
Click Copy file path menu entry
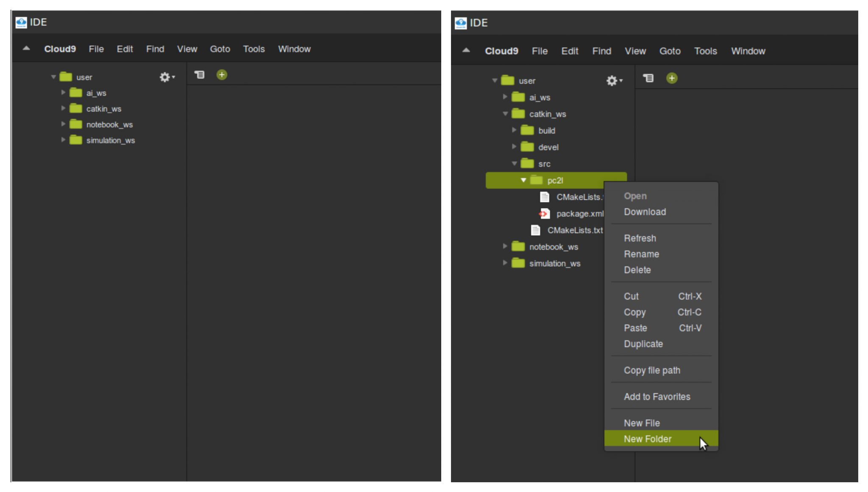651,370
